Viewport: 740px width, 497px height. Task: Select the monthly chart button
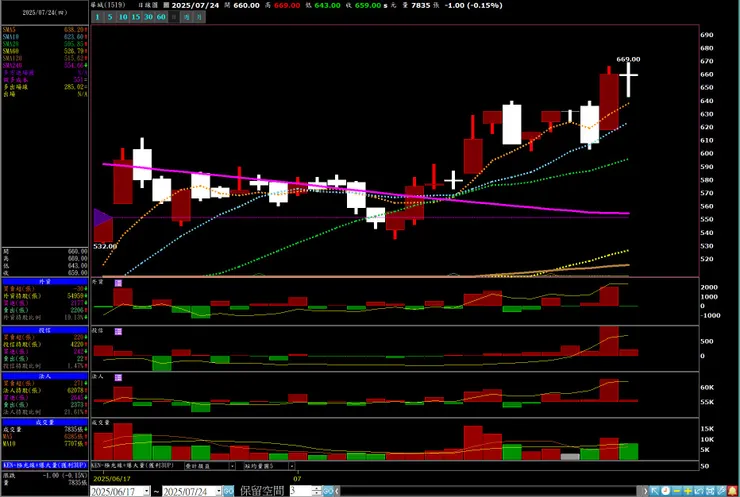tap(199, 17)
